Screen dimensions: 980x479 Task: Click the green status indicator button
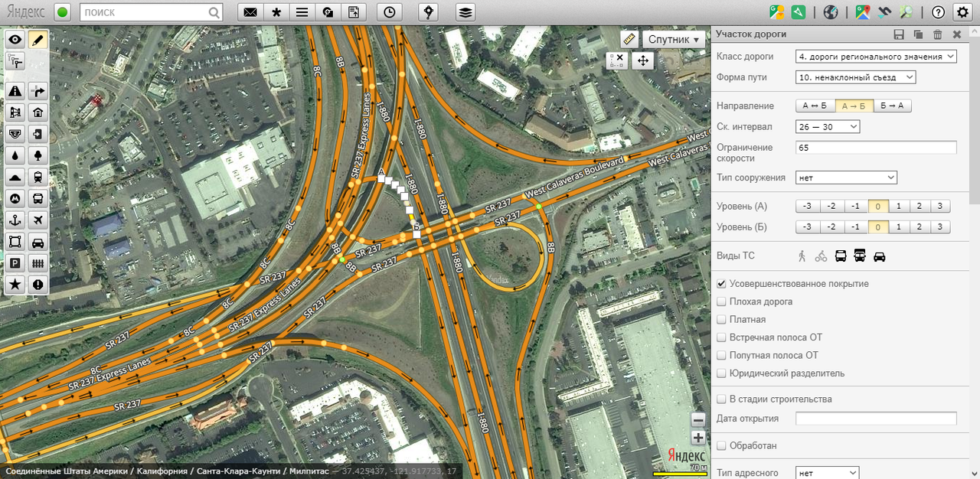click(x=63, y=12)
